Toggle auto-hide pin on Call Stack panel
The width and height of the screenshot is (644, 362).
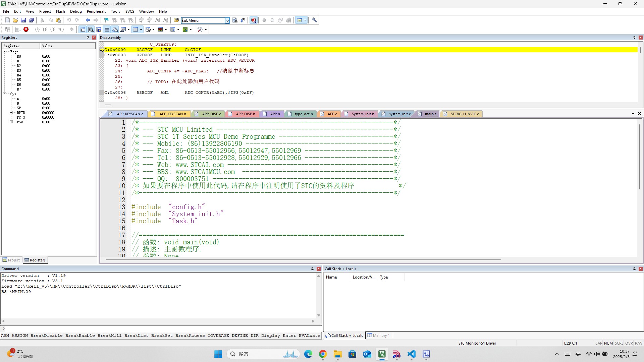pos(634,269)
